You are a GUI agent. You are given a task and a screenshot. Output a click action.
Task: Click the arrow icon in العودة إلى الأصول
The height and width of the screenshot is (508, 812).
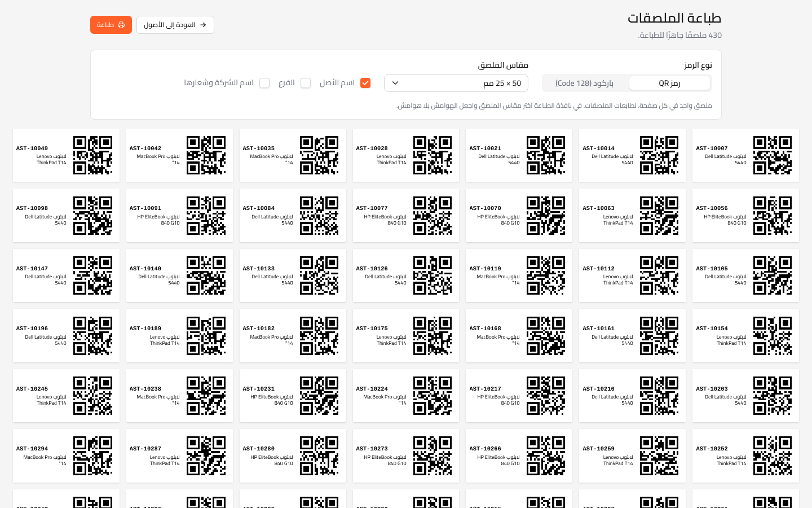click(203, 25)
